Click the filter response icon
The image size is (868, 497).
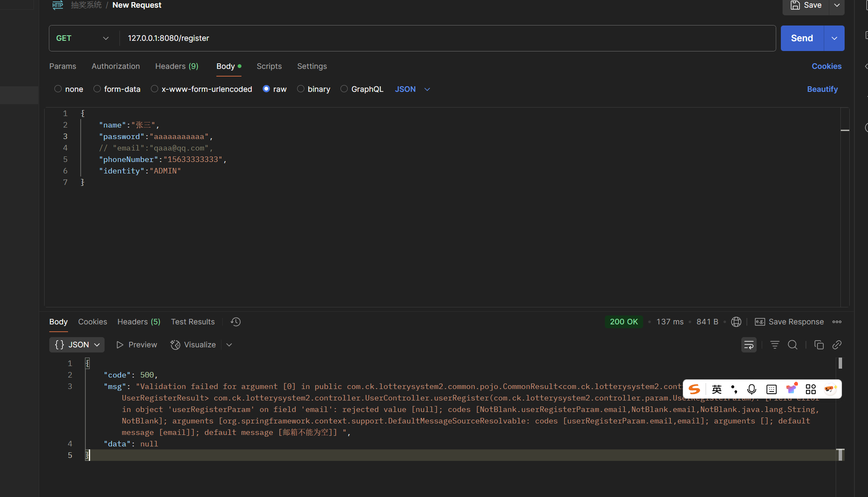(x=774, y=345)
